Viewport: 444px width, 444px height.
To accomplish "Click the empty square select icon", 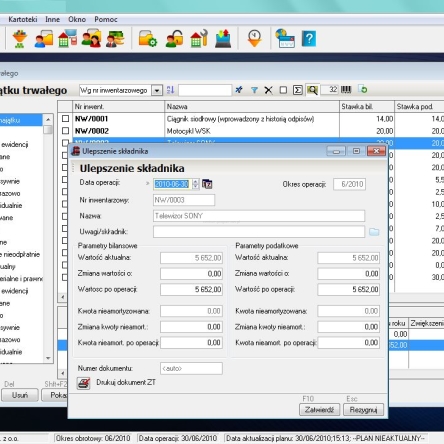I will (283, 90).
